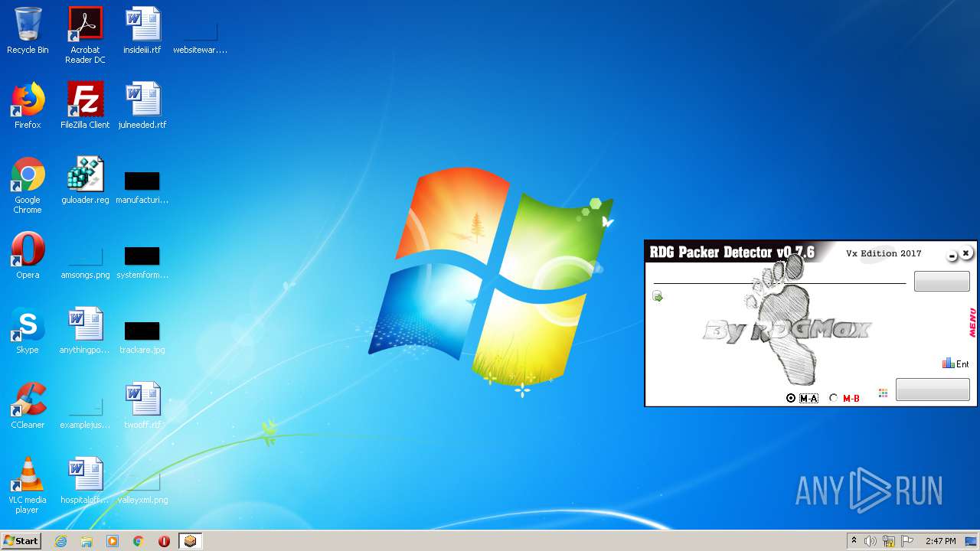
Task: Activate RDG Packer Detector taskbar button
Action: tap(190, 541)
